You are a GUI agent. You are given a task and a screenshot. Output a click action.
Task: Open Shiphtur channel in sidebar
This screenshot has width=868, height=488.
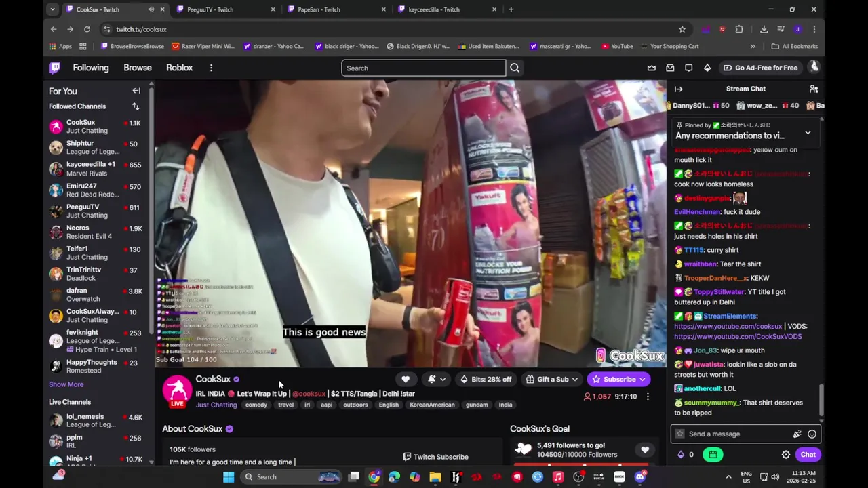(95, 148)
